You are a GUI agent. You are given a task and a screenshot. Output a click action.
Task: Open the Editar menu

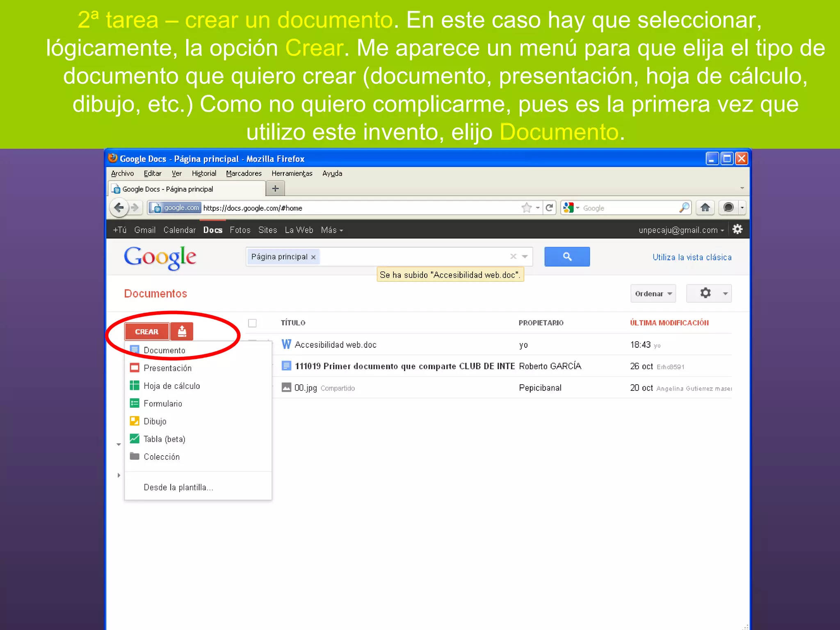153,173
